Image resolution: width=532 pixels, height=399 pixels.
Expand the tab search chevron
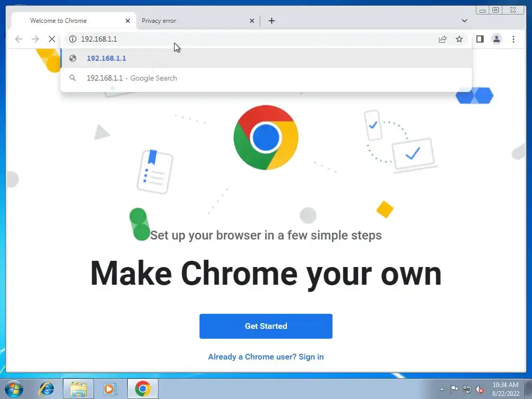tap(464, 21)
